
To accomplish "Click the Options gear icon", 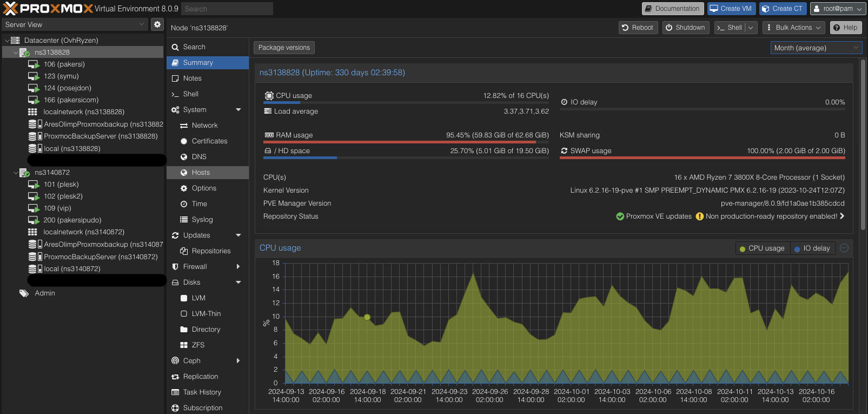I will 184,188.
